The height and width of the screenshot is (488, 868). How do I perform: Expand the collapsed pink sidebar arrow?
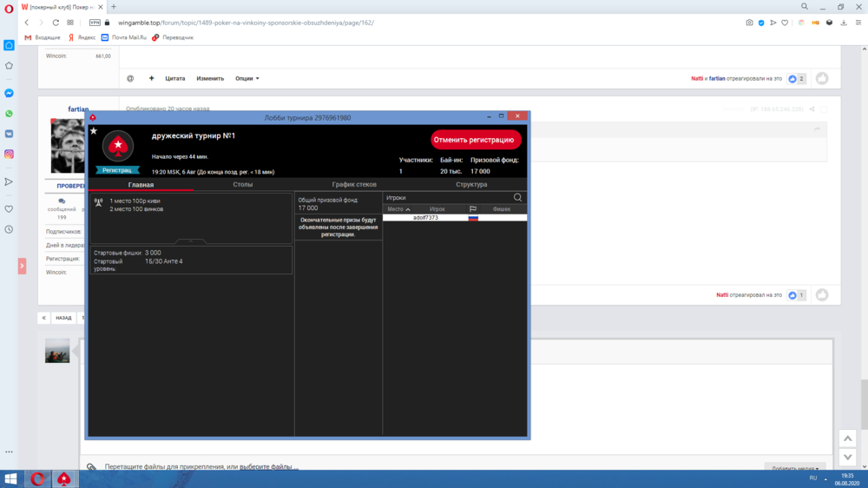pos(22,267)
